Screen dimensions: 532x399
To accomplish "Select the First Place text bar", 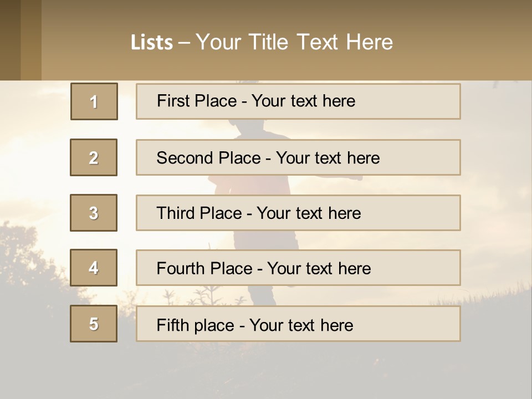I will tap(298, 101).
